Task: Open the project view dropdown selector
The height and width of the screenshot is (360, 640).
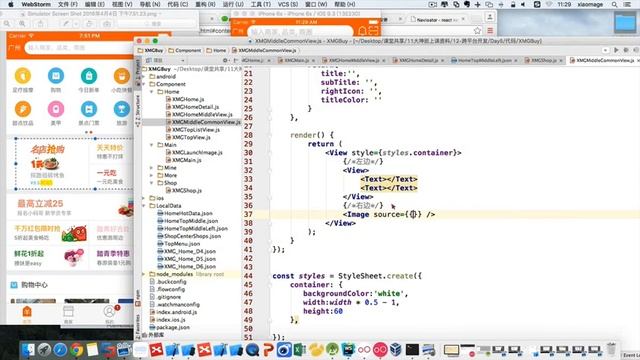Action: (165, 60)
